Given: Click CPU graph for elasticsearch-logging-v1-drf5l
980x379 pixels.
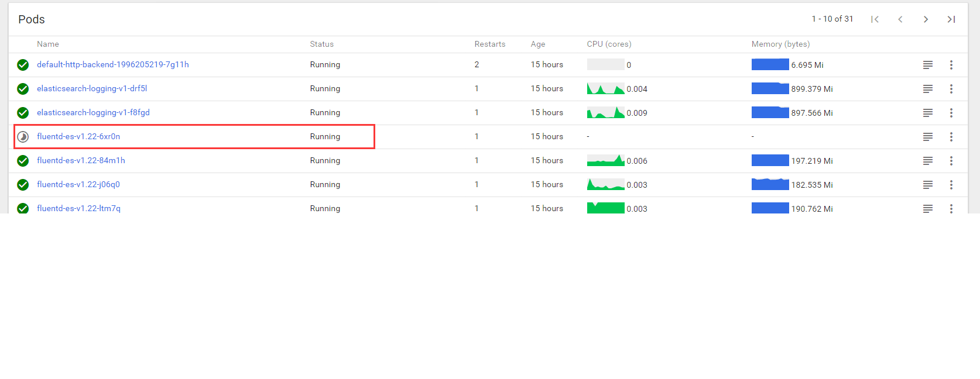Looking at the screenshot, I should (606, 89).
